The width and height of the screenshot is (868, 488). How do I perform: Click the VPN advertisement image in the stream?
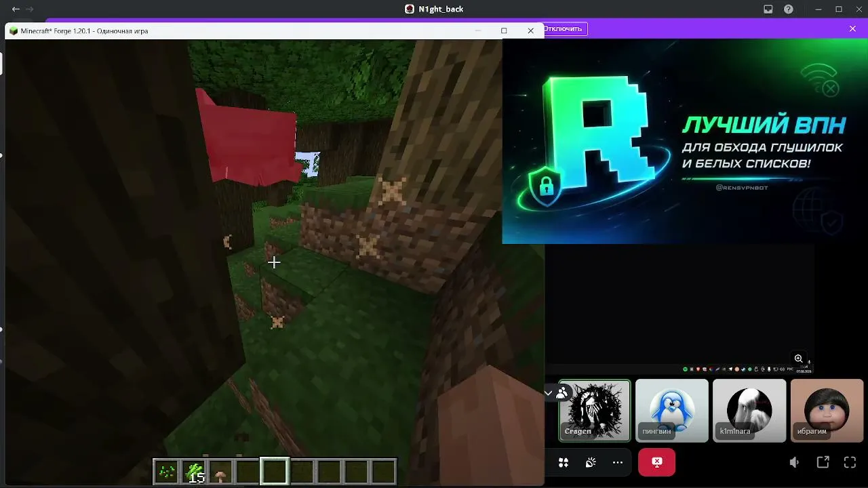[685, 141]
